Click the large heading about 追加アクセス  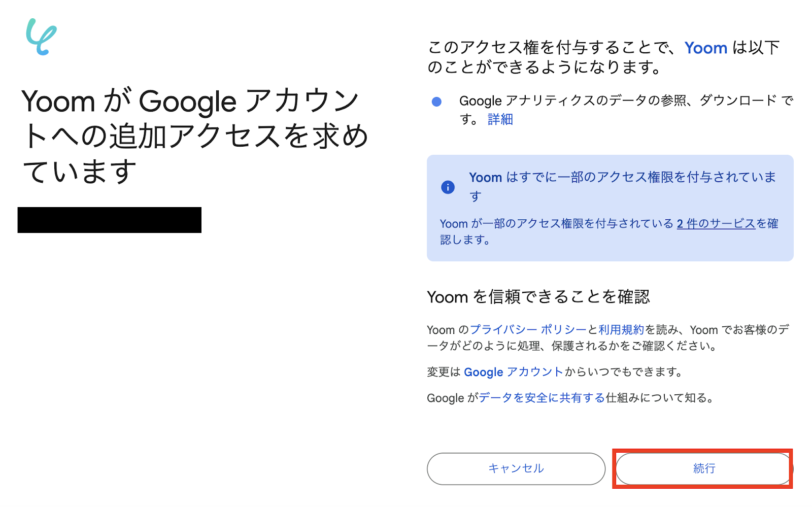click(195, 136)
